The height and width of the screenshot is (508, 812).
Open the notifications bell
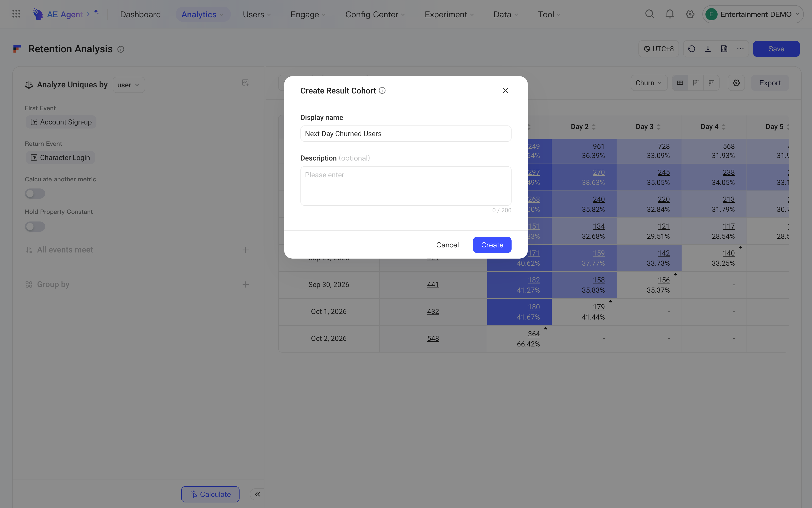[670, 14]
